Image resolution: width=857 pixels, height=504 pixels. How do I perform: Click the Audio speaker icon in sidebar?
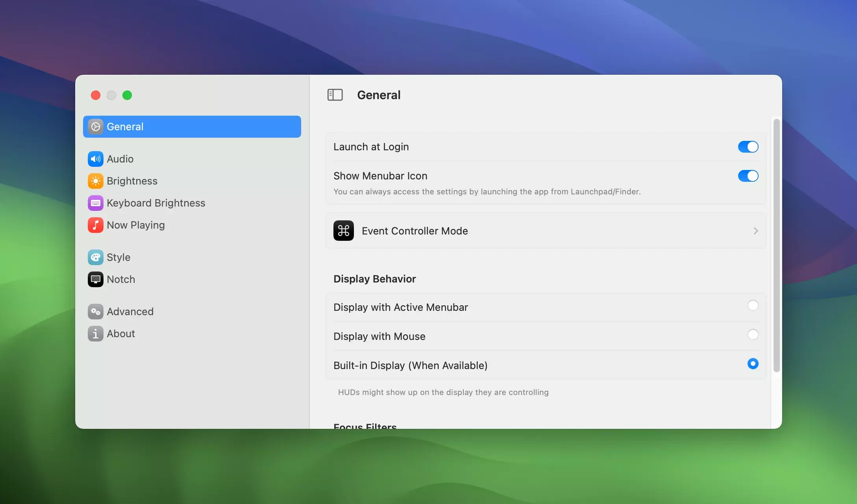[95, 159]
